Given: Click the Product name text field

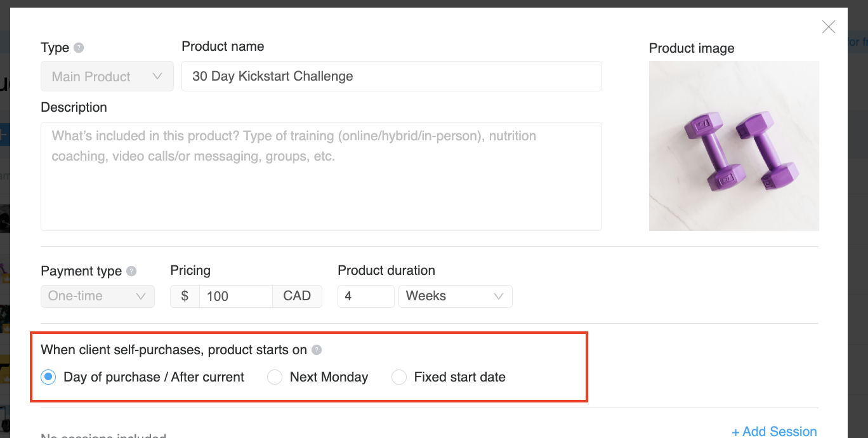Looking at the screenshot, I should [391, 76].
